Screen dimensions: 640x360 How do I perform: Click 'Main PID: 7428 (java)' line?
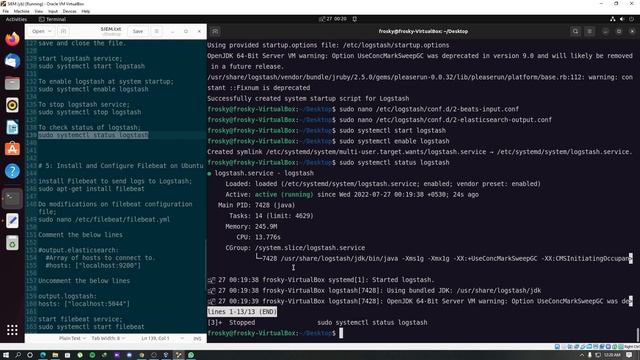click(256, 205)
